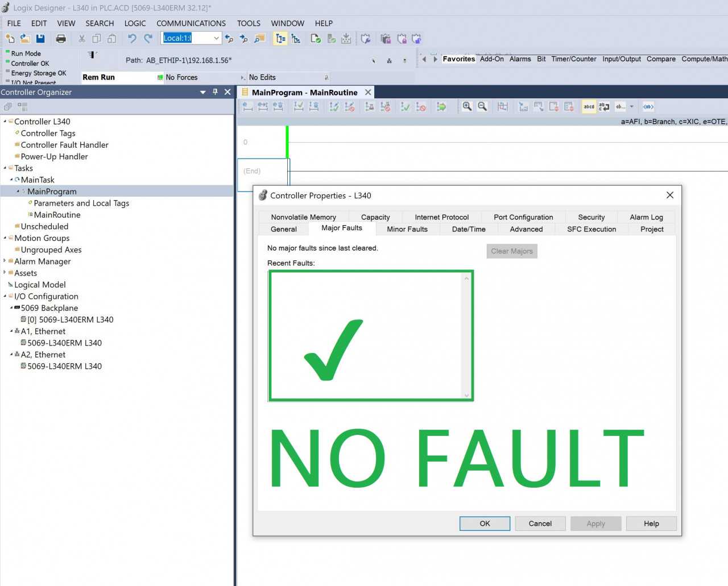Click the Finalize All Edits arrow icon
The image size is (728, 586).
(x=441, y=106)
